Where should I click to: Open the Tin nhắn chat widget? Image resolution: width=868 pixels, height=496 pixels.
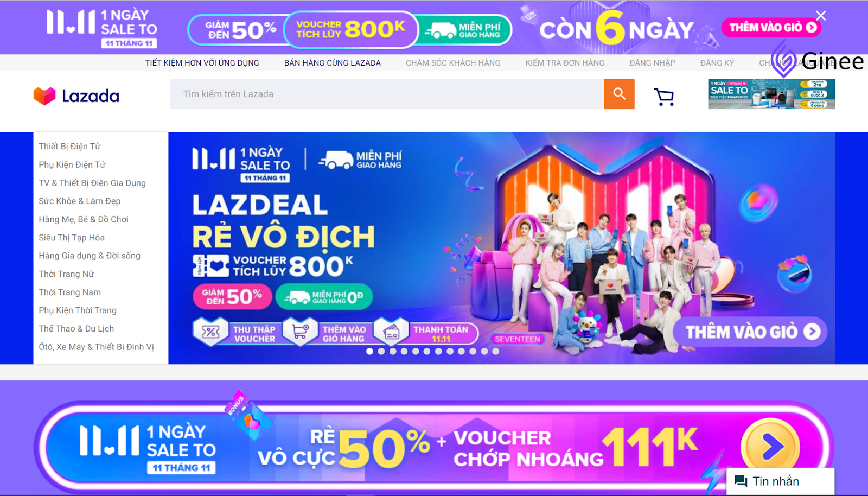tap(780, 481)
